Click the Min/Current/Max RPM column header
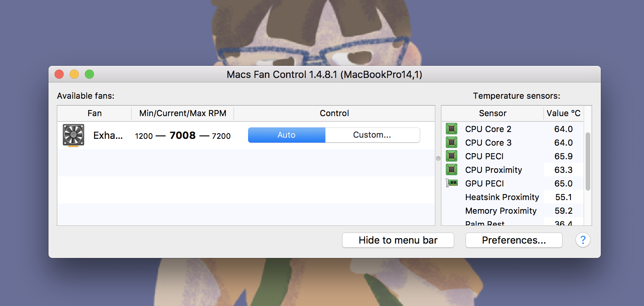The width and height of the screenshot is (644, 306). (x=183, y=113)
